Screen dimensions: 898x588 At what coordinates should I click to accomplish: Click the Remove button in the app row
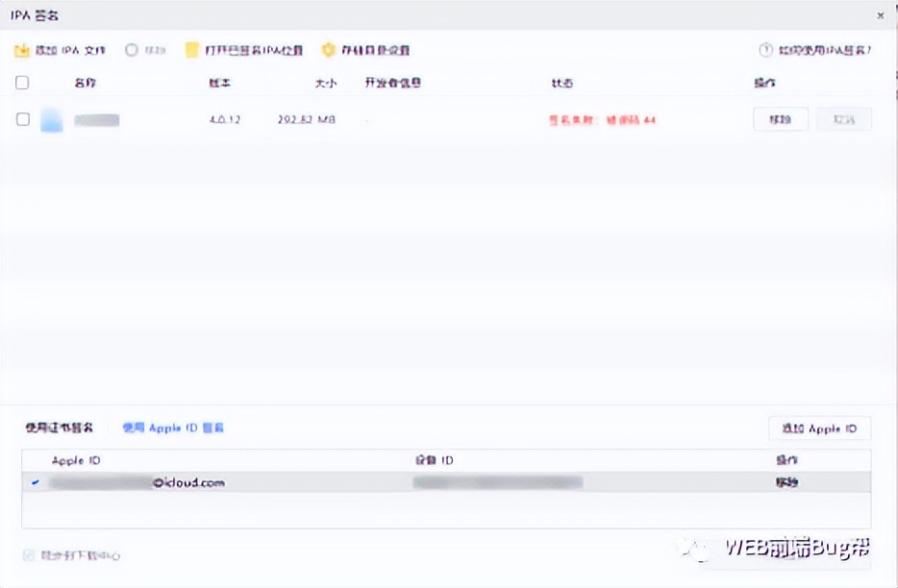780,119
